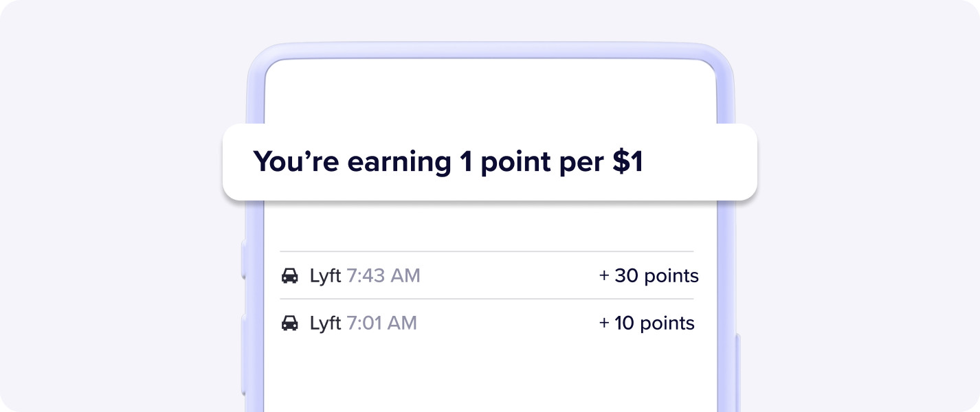Click the divider line above the Lyft 7:43 row

487,251
